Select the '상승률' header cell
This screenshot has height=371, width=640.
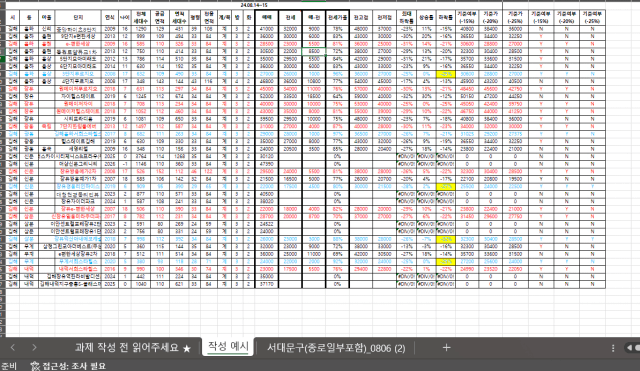coord(426,18)
